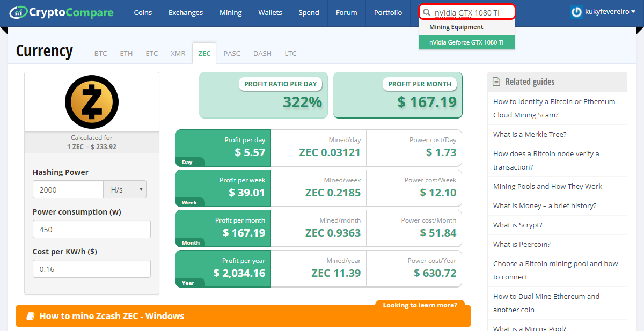Click the Cost per KW/h input field
Viewport: 644px width, 331px height.
pos(92,269)
